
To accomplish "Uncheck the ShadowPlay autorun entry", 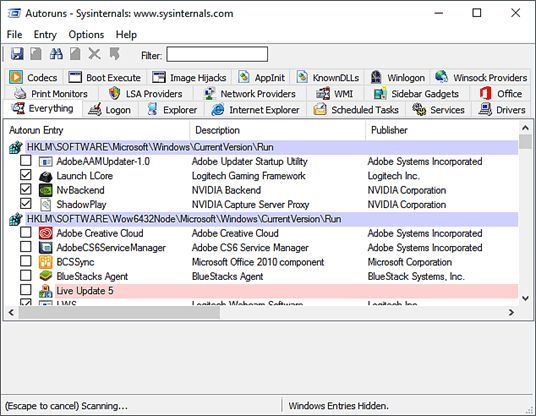I will pos(26,203).
